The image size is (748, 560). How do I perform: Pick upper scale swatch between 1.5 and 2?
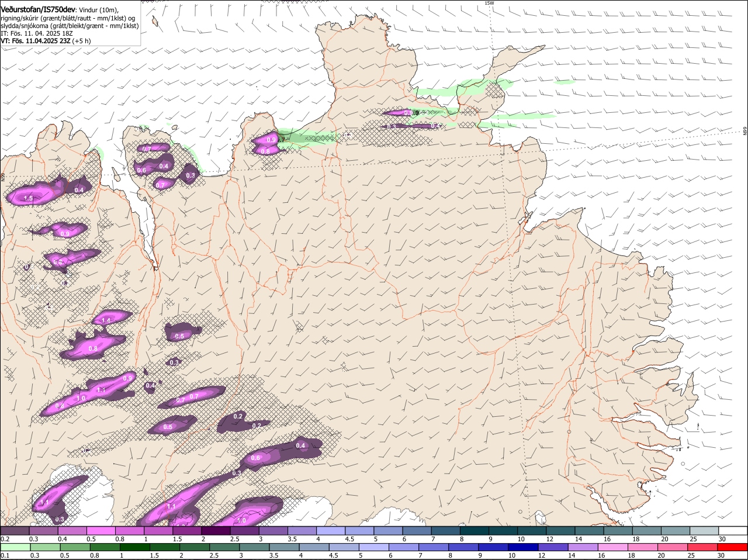(187, 531)
